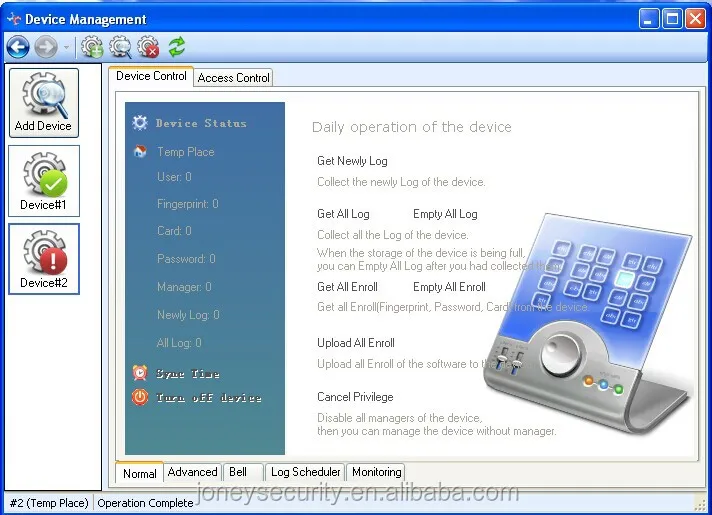The image size is (712, 515).
Task: Click the grayed Forward arrow button
Action: [x=45, y=46]
